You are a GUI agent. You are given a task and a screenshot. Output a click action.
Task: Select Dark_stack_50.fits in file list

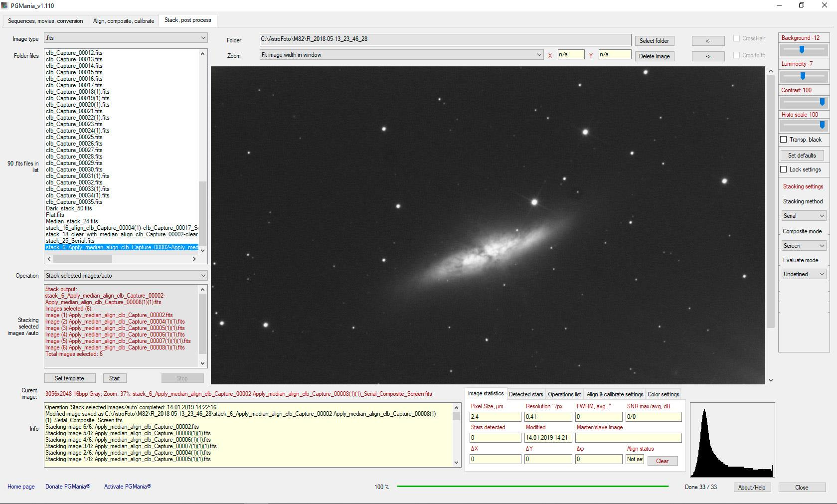[x=69, y=208]
